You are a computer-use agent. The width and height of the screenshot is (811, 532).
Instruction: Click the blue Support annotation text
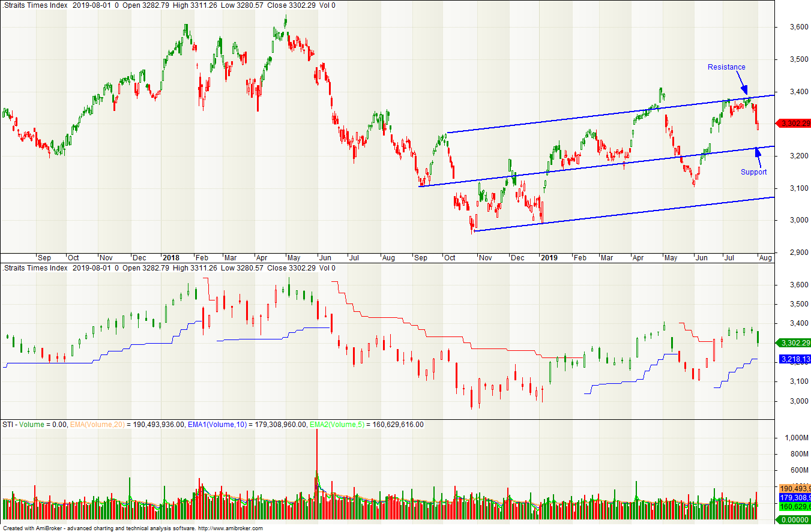[753, 172]
